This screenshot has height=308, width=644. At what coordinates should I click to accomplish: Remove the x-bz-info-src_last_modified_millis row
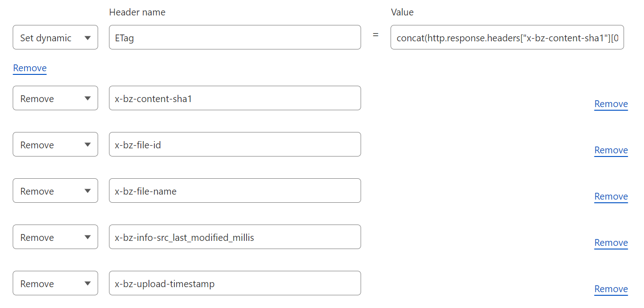click(x=611, y=243)
